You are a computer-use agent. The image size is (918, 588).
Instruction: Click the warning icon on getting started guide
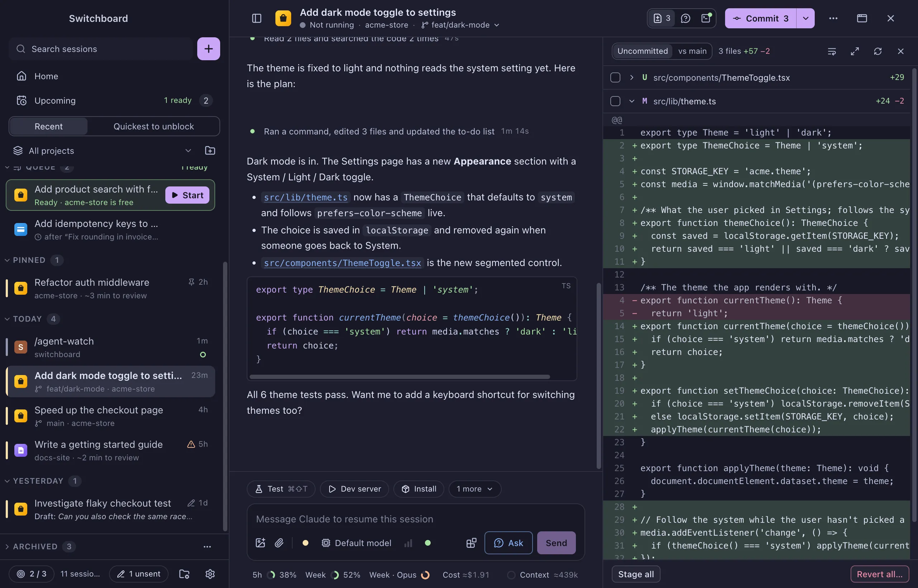point(190,444)
